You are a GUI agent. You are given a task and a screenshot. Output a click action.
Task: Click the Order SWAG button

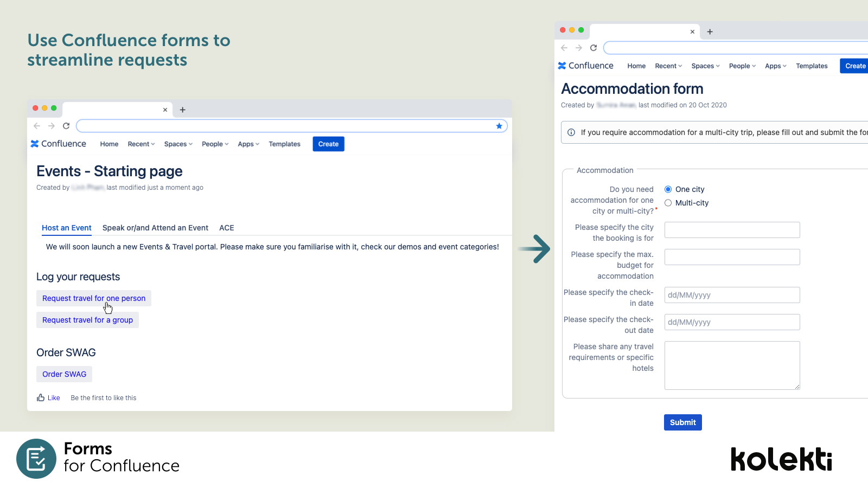(64, 374)
